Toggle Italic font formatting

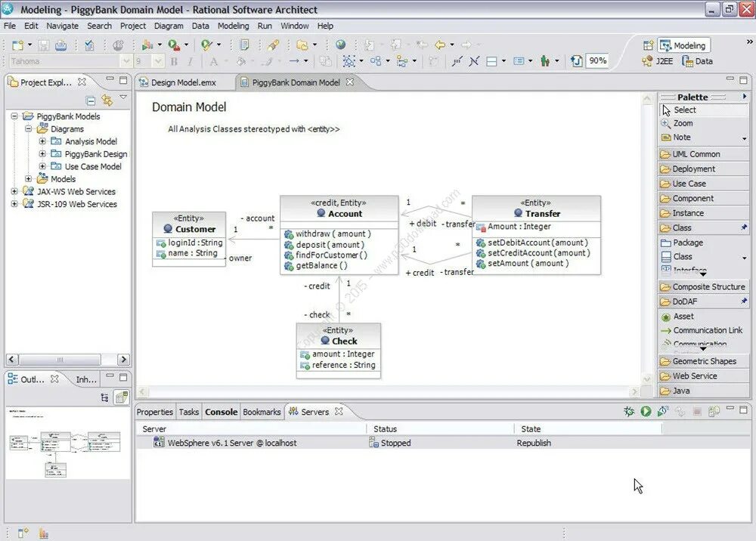[191, 61]
